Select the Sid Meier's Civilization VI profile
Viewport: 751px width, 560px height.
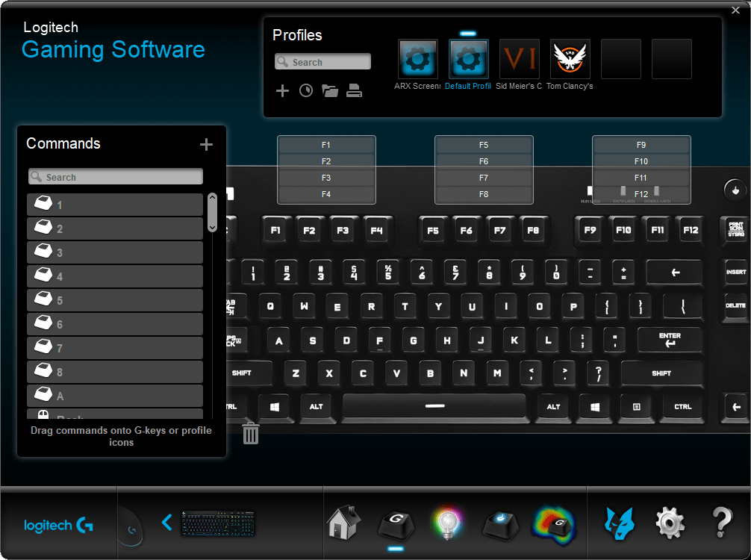click(519, 60)
